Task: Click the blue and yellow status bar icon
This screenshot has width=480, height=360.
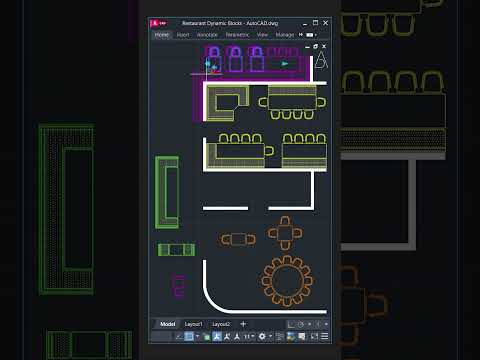Action: [291, 336]
